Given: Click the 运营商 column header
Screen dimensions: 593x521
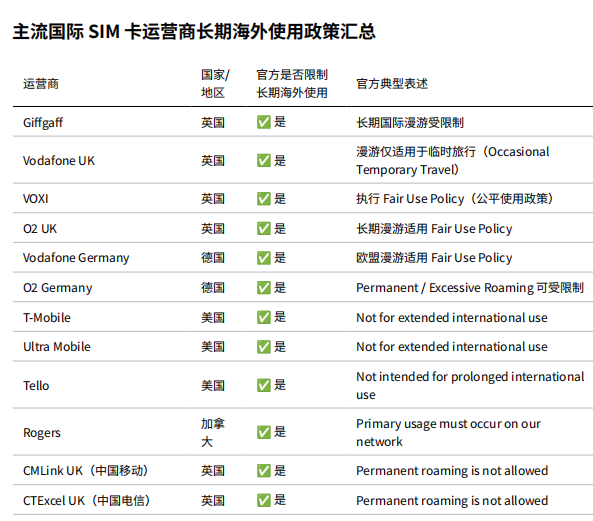Looking at the screenshot, I should click(41, 84).
